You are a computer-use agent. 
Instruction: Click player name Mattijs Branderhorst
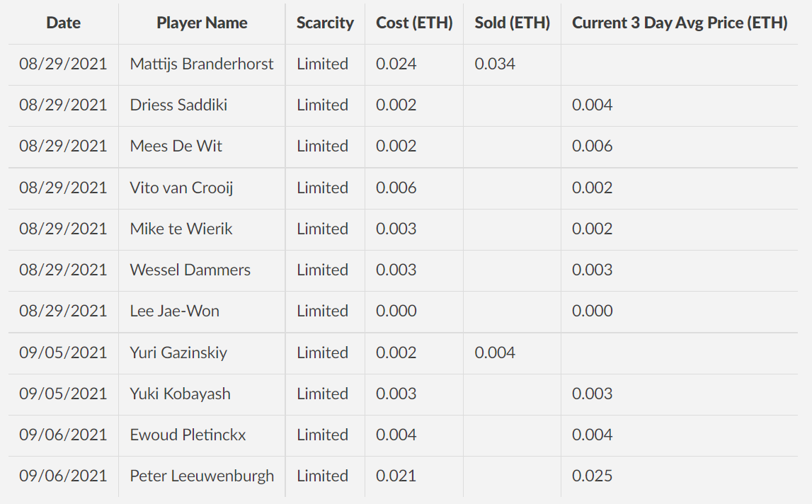[202, 64]
